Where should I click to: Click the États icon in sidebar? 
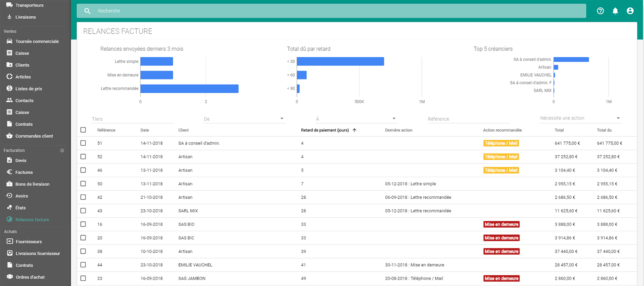9,208
